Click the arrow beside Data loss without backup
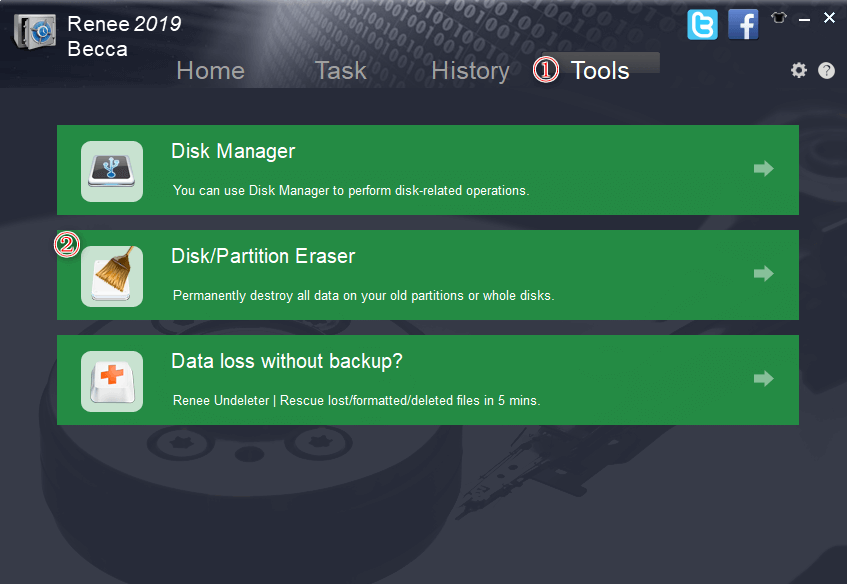 764,379
